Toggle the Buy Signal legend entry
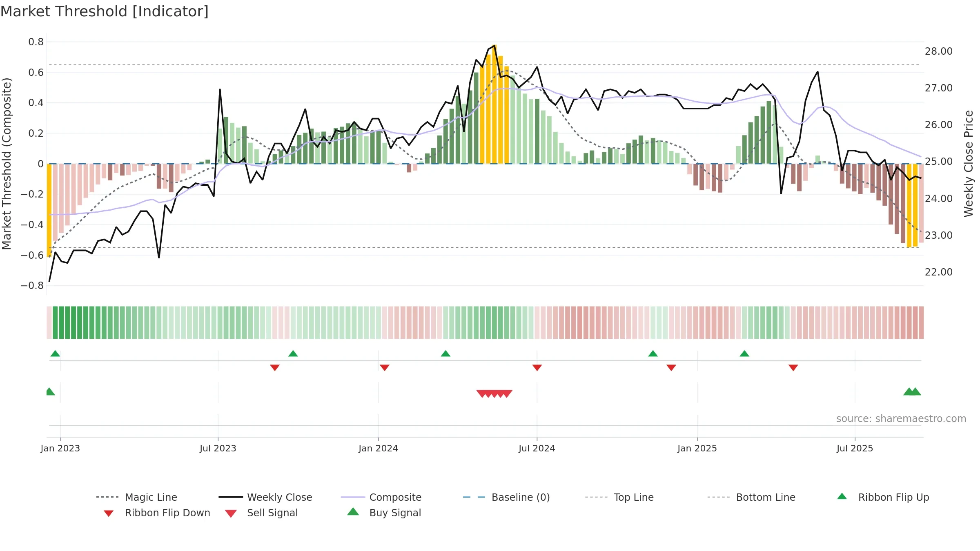Screen dimensions: 980x551 (x=384, y=513)
